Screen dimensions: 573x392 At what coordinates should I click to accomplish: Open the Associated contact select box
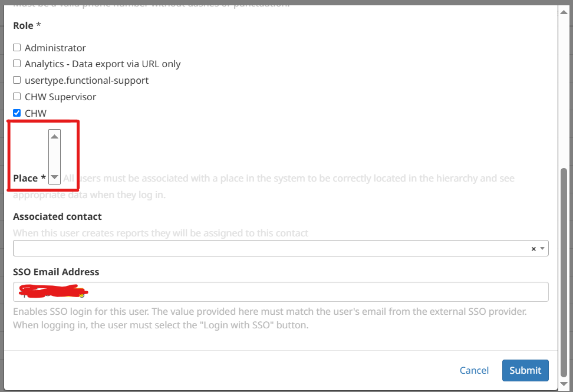[281, 248]
